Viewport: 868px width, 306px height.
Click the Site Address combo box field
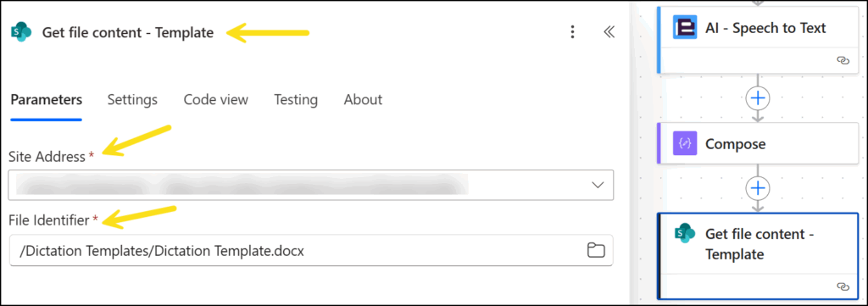point(311,185)
